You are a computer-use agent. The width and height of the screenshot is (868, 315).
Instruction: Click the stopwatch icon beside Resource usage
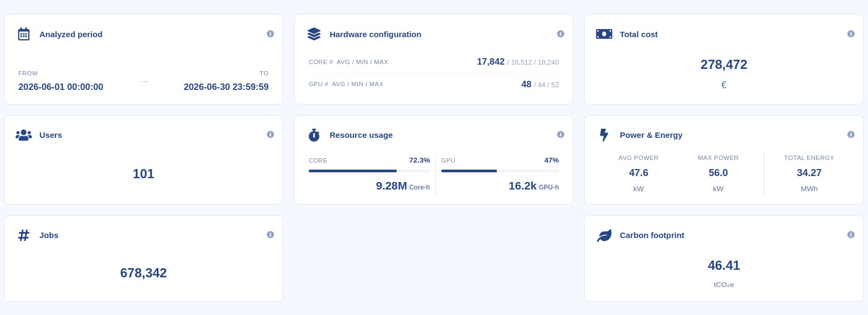pos(314,135)
